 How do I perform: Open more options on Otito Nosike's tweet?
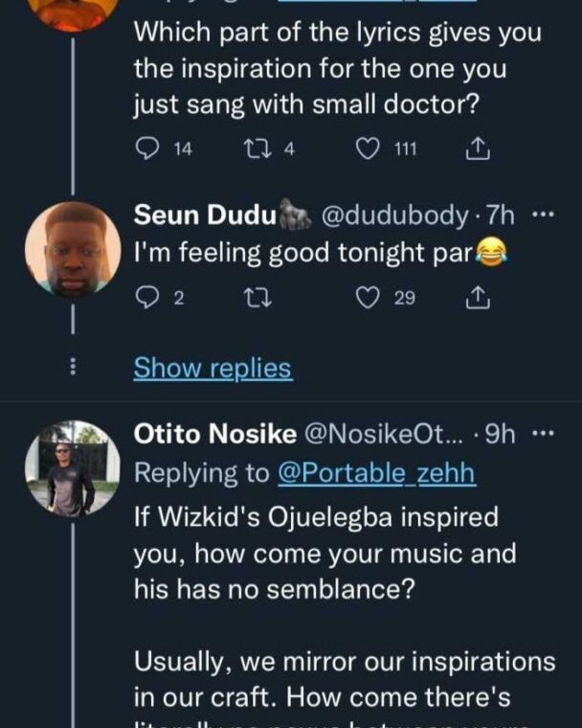(x=542, y=435)
